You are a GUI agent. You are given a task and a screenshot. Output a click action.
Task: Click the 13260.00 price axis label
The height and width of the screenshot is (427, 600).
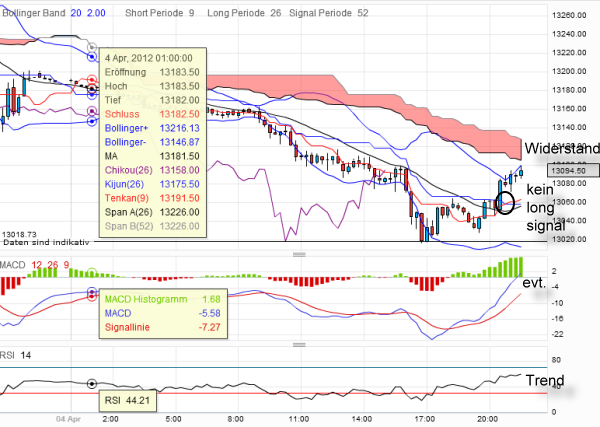click(569, 15)
